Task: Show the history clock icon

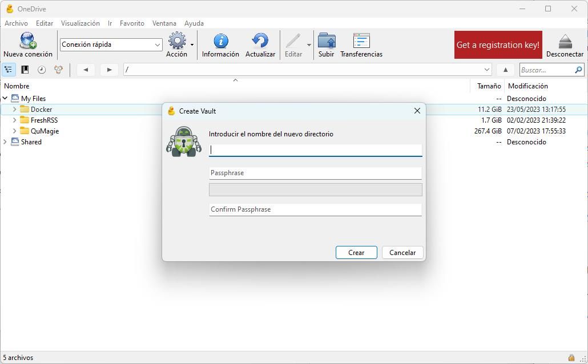Action: (42, 70)
